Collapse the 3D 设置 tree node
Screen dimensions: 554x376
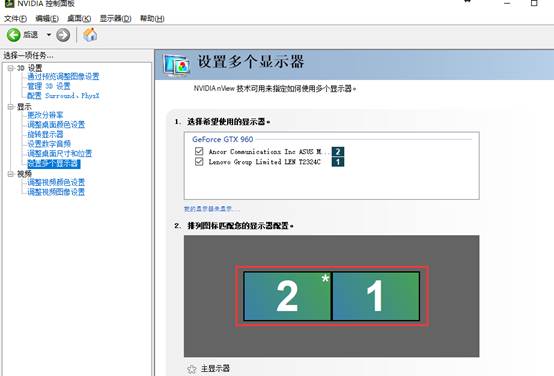[x=11, y=68]
